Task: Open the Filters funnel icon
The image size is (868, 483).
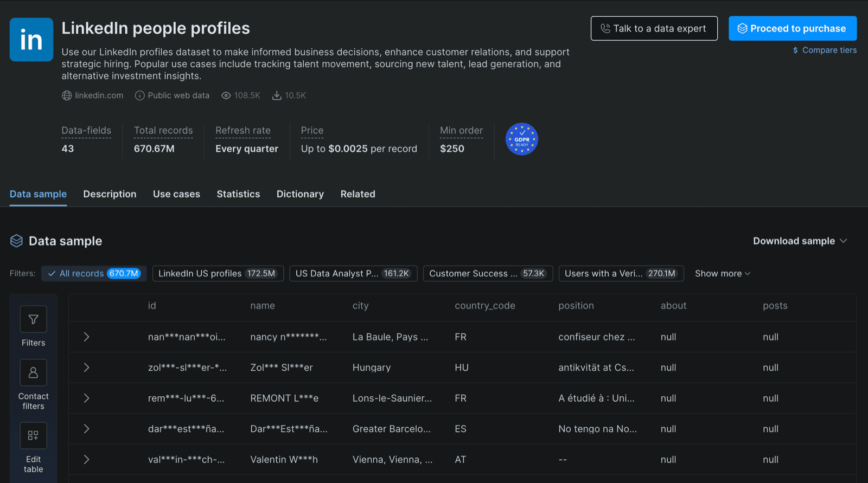Action: pos(33,319)
